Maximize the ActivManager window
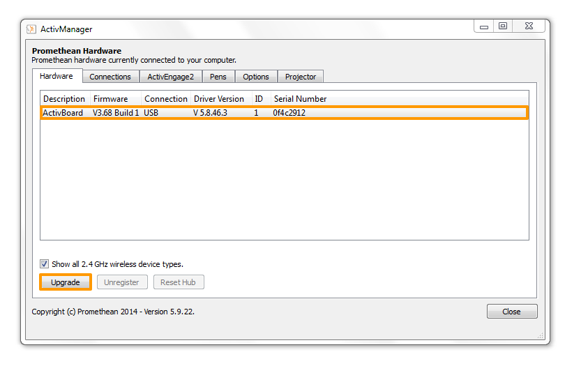Image resolution: width=588 pixels, height=375 pixels. pyautogui.click(x=502, y=26)
